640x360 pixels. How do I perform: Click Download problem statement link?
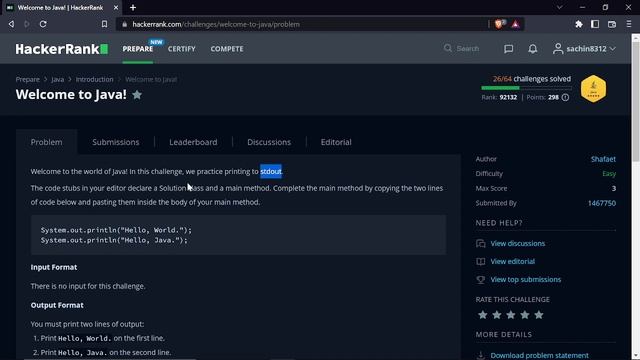(x=540, y=356)
